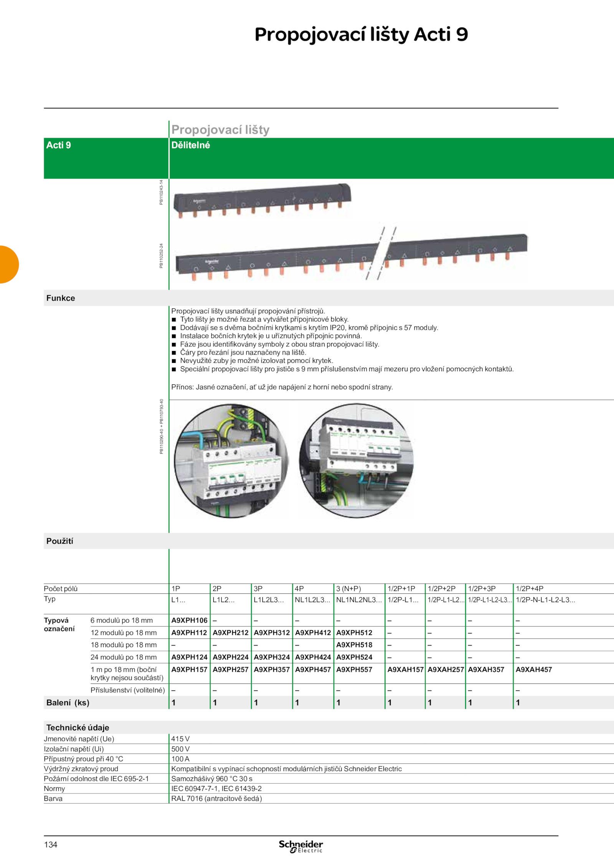The height and width of the screenshot is (868, 614).
Task: Click the reference code A9XPH324
Action: (x=272, y=657)
